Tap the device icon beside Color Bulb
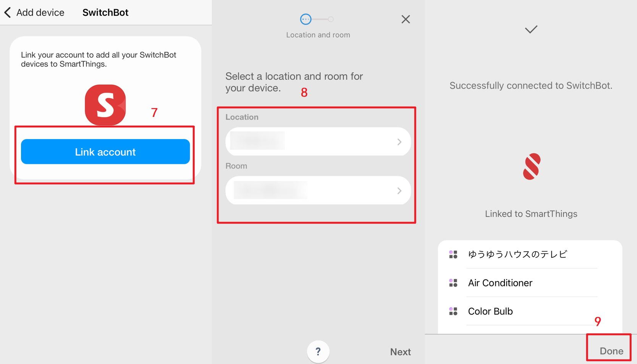The image size is (637, 364). (x=453, y=311)
